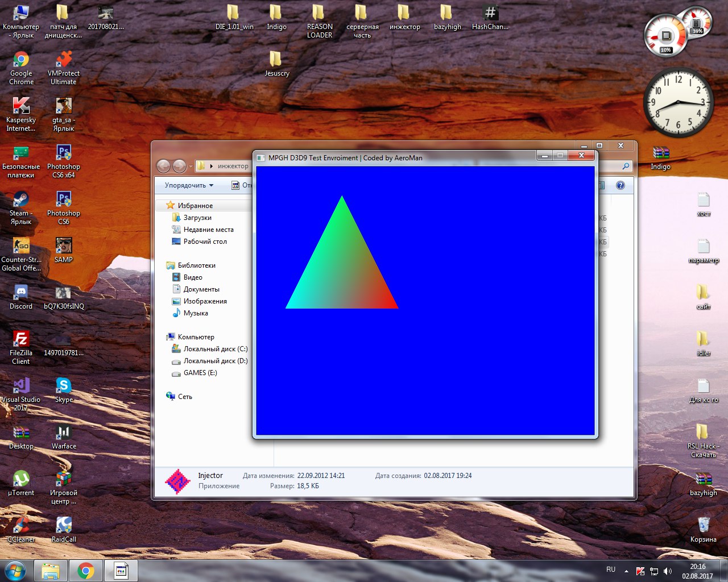Viewport: 728px width, 582px height.
Task: Click the RU language indicator
Action: click(611, 569)
